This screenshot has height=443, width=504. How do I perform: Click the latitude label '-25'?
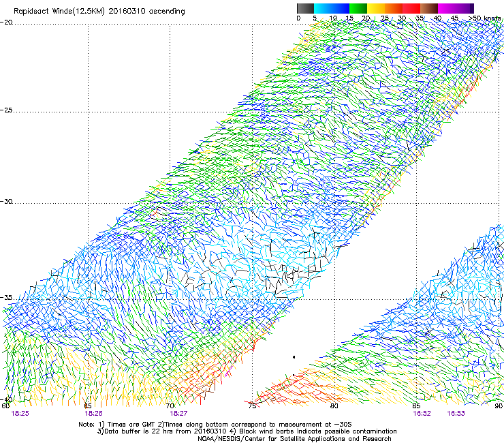click(x=6, y=110)
